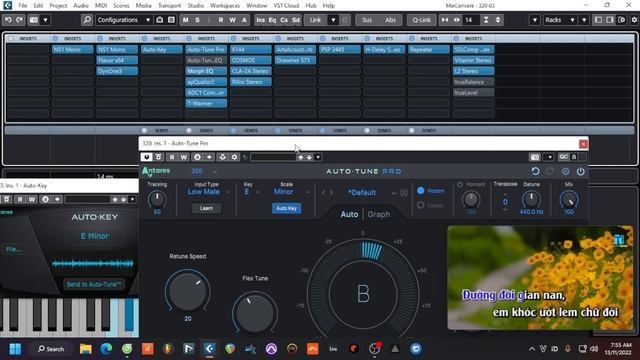Activate the Q-Link button
The height and width of the screenshot is (360, 640).
421,20
